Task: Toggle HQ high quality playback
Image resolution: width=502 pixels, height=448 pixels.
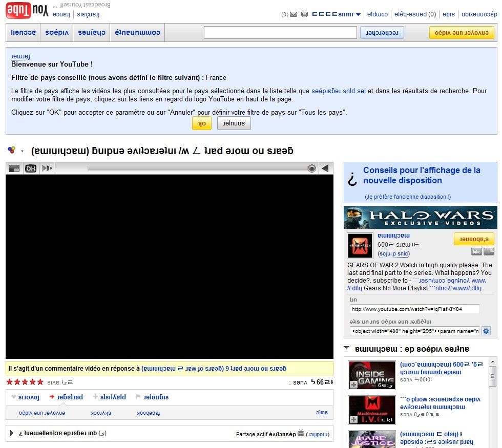Action: (x=31, y=168)
